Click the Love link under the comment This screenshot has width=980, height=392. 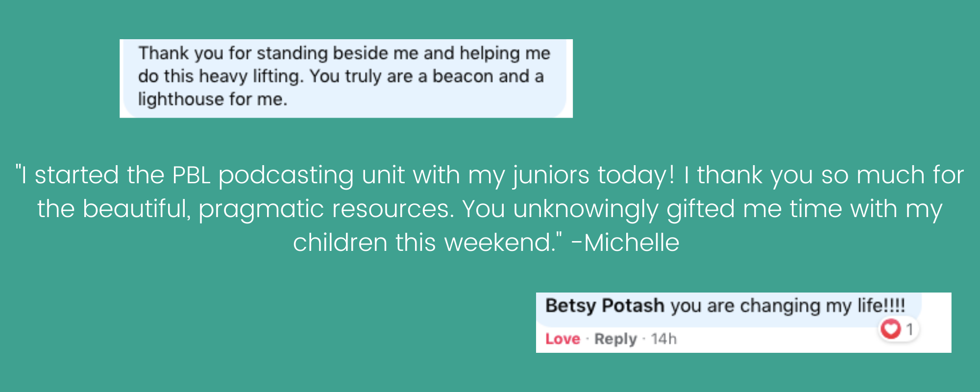[x=563, y=339]
